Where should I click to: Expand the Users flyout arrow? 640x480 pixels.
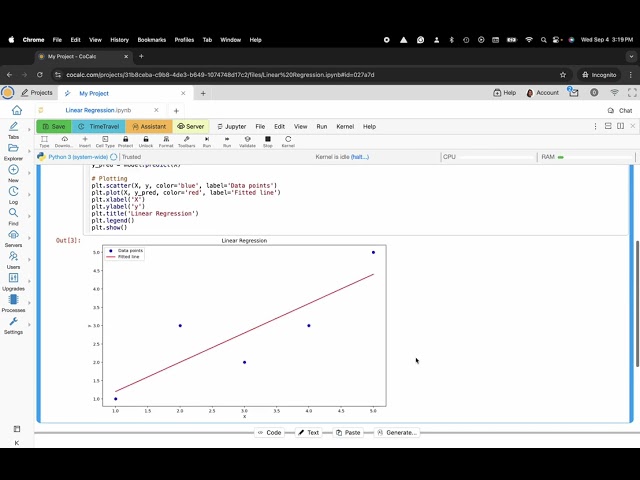(29, 260)
